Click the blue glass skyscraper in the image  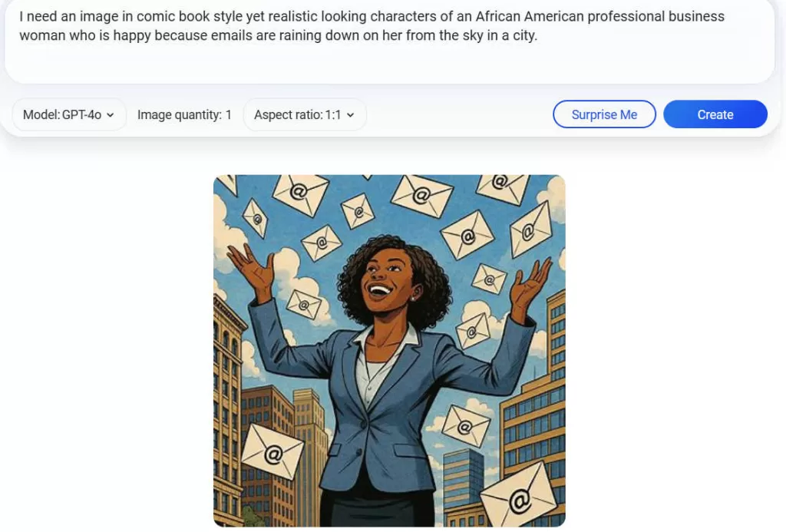(x=464, y=481)
